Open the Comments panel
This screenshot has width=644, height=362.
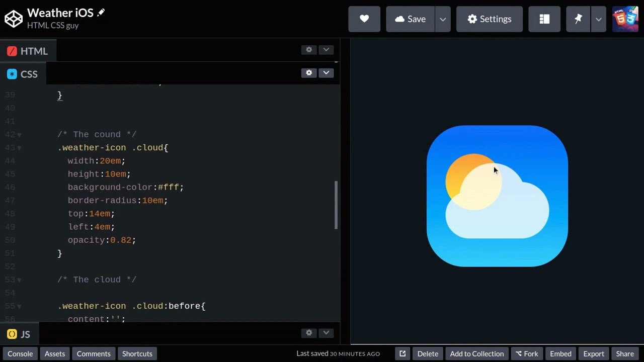94,353
